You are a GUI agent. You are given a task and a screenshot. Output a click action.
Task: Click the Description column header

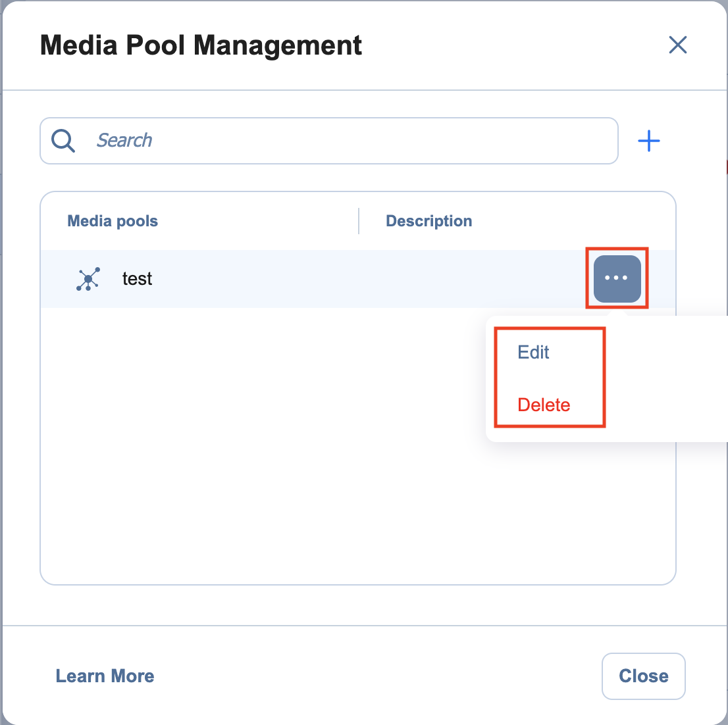429,221
